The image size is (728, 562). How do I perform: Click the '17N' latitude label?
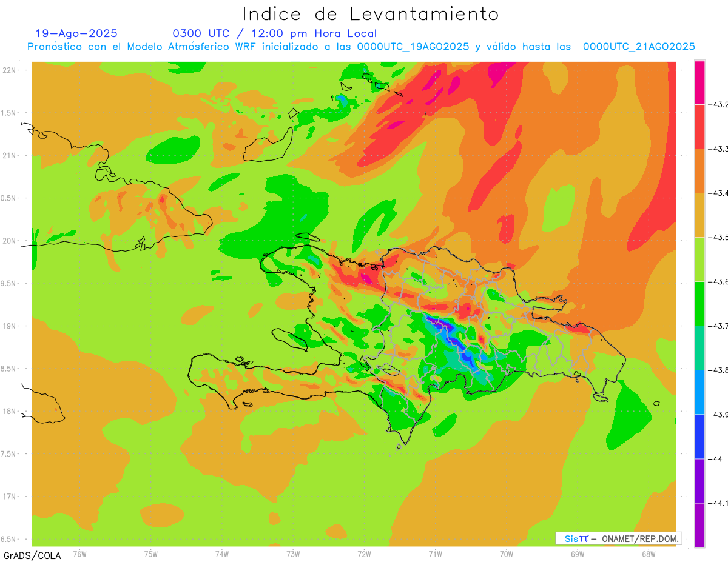coord(10,497)
